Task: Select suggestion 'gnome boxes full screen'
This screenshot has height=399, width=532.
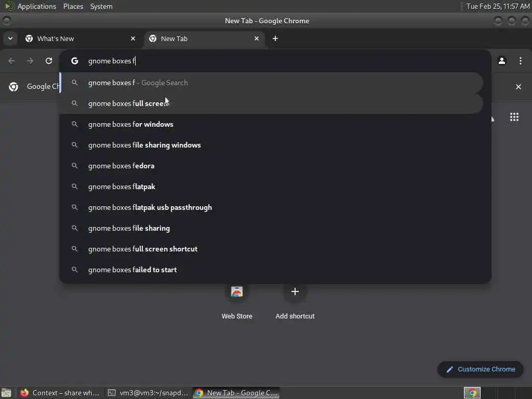Action: point(271,103)
